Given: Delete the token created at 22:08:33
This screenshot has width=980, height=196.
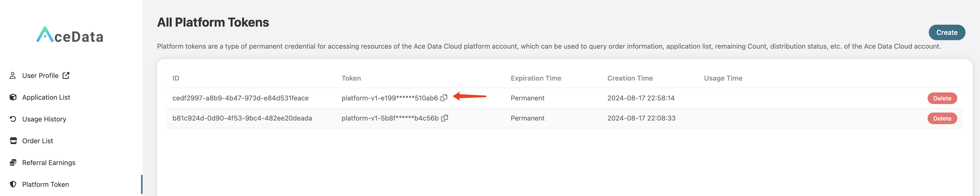Looking at the screenshot, I should tap(942, 119).
